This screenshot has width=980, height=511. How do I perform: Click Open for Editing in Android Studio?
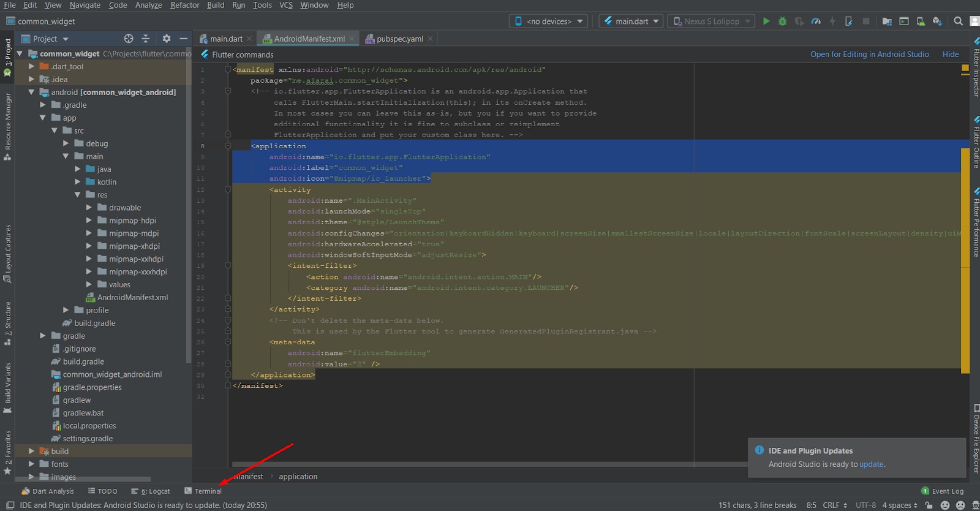click(869, 55)
